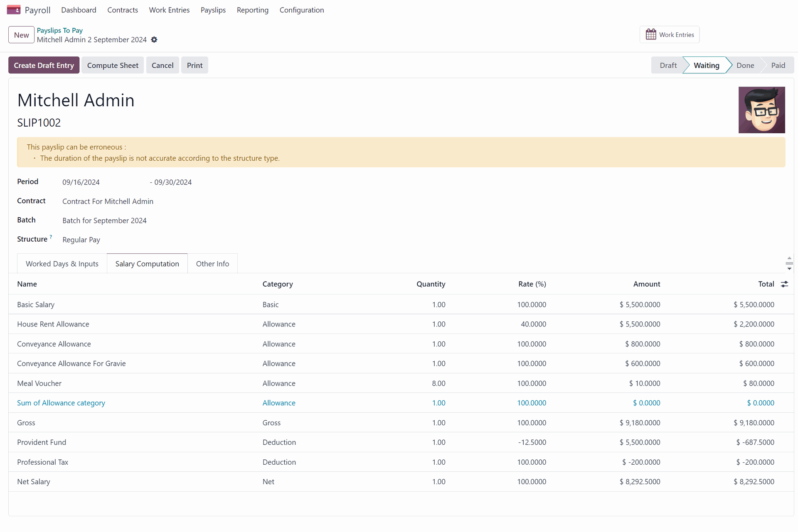Viewport: 798px width, 532px height.
Task: Click the Structure help question mark
Action: point(51,237)
